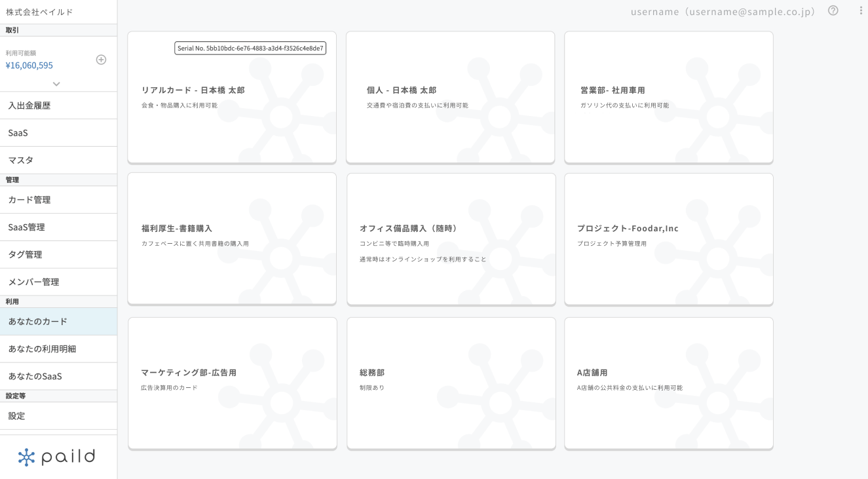Open the three-dot options menu
This screenshot has height=479, width=868.
click(x=861, y=10)
